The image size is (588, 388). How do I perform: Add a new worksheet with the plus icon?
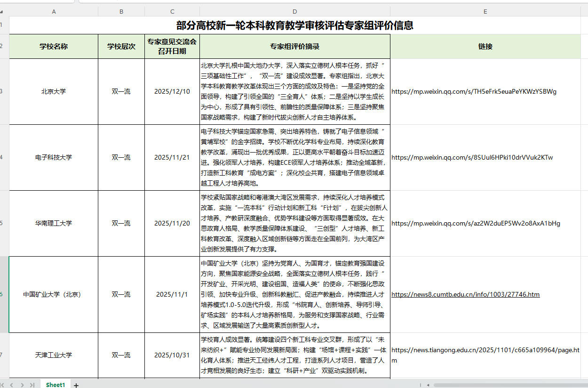click(75, 385)
